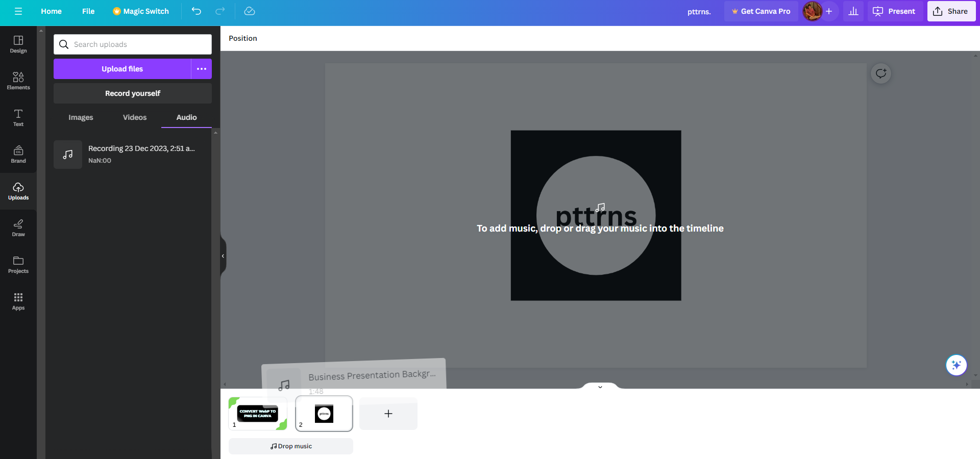Click the music note audio thumbnail

coord(68,155)
